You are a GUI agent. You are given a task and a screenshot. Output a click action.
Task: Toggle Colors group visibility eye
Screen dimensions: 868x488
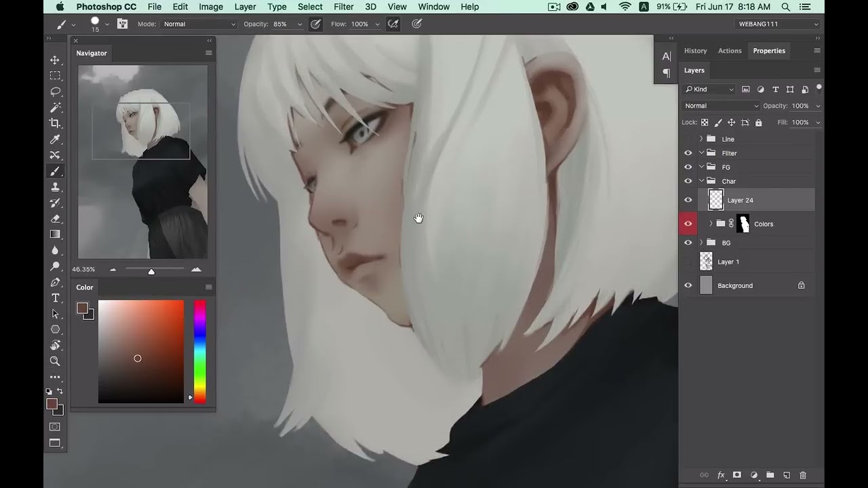[x=688, y=224]
